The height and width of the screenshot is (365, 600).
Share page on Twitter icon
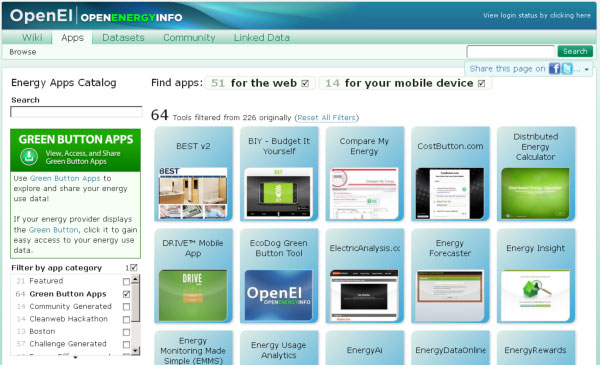(x=567, y=68)
